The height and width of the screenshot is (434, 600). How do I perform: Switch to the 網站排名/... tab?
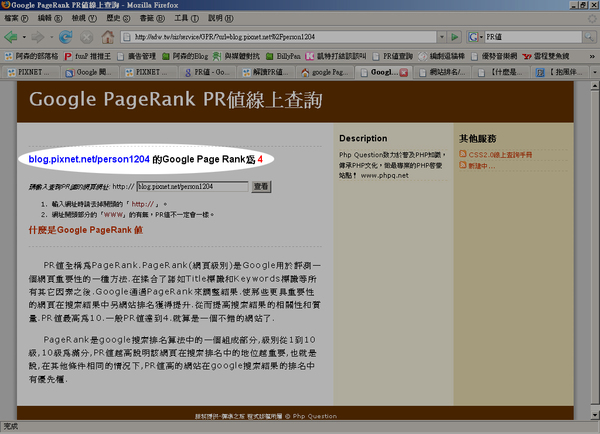[443, 72]
